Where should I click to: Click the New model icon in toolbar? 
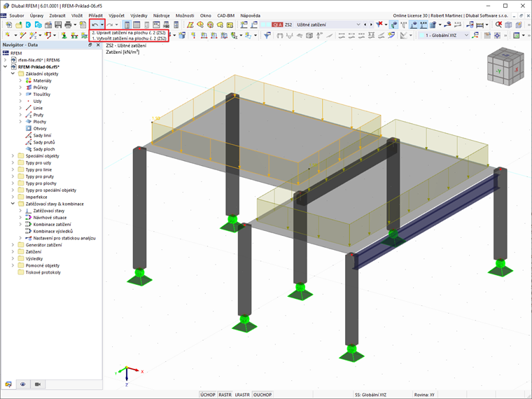8,24
